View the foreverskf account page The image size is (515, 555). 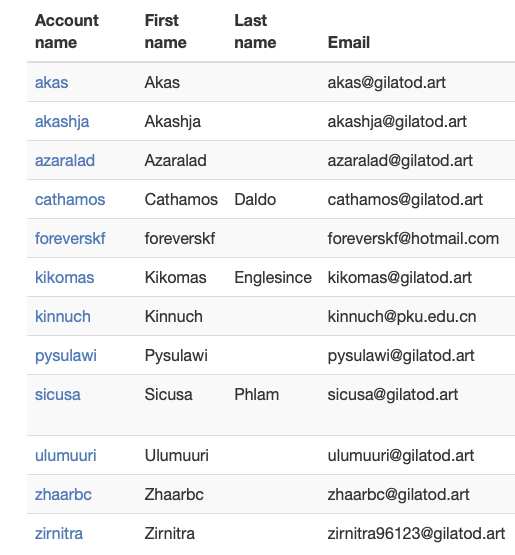tap(70, 239)
